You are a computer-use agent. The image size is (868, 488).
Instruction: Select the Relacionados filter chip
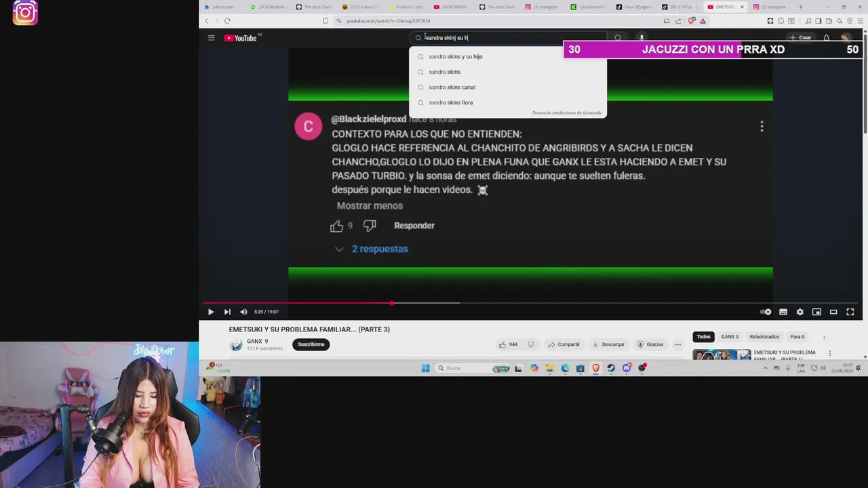[764, 337]
